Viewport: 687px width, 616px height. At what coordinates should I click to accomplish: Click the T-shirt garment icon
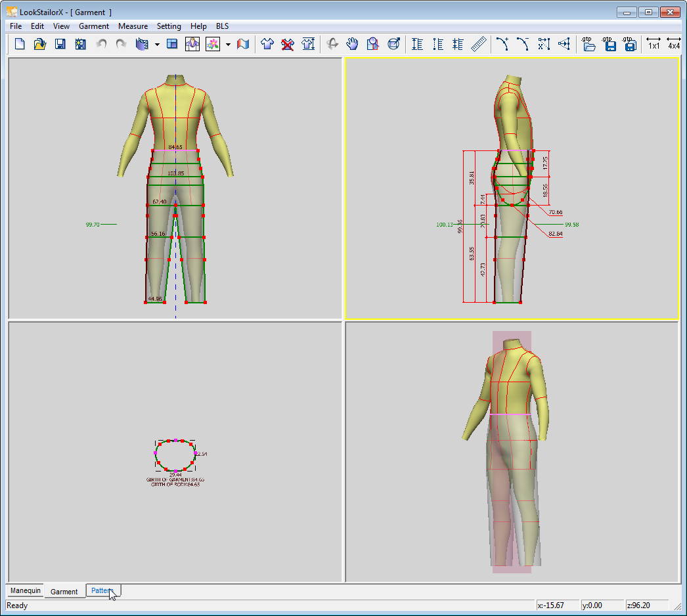(x=267, y=44)
